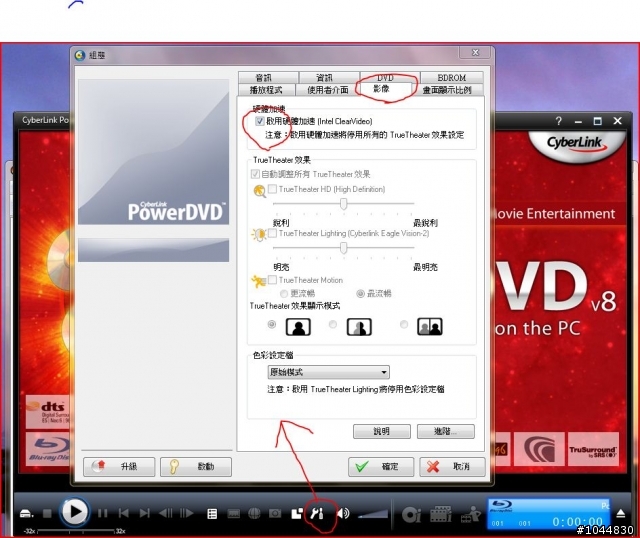Switch to the DVD tab
This screenshot has height=538, width=640.
389,77
